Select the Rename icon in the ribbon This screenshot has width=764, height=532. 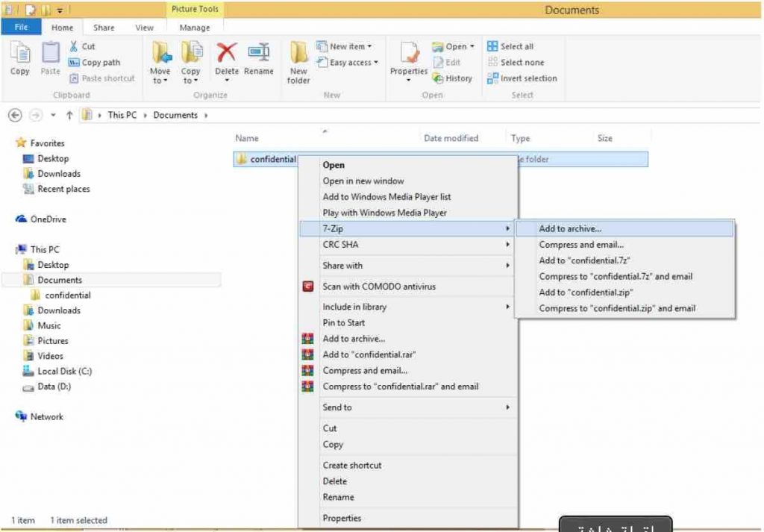tap(259, 52)
